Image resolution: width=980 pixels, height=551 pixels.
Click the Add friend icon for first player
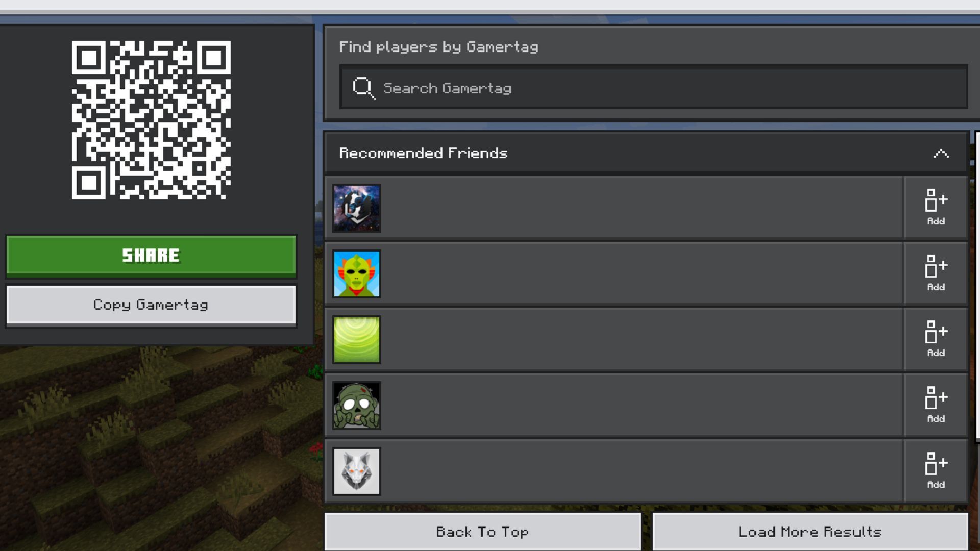pyautogui.click(x=935, y=207)
